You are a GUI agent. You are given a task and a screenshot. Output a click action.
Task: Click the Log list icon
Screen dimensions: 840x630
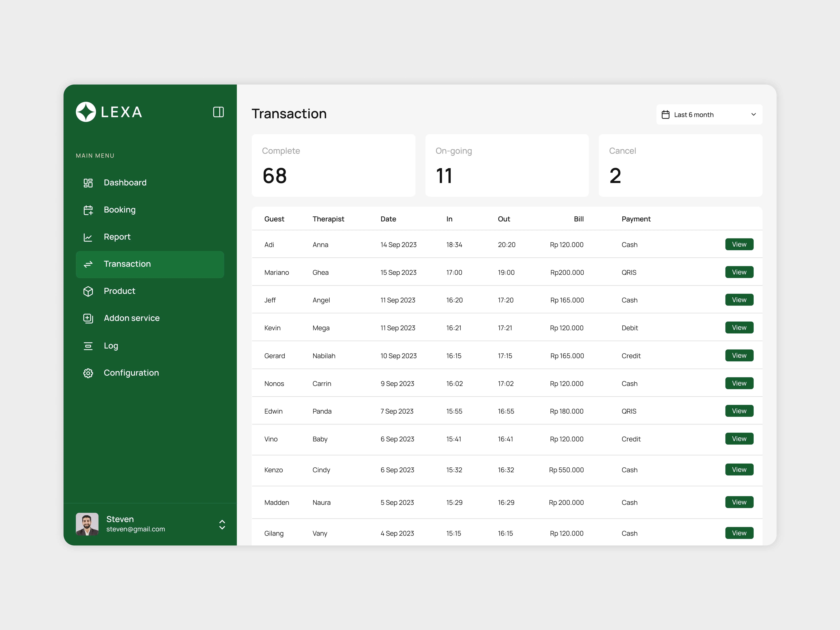88,346
